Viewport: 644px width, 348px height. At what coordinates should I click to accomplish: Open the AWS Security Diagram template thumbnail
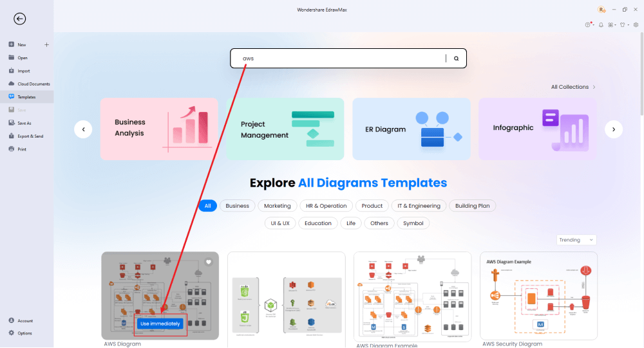[538, 296]
